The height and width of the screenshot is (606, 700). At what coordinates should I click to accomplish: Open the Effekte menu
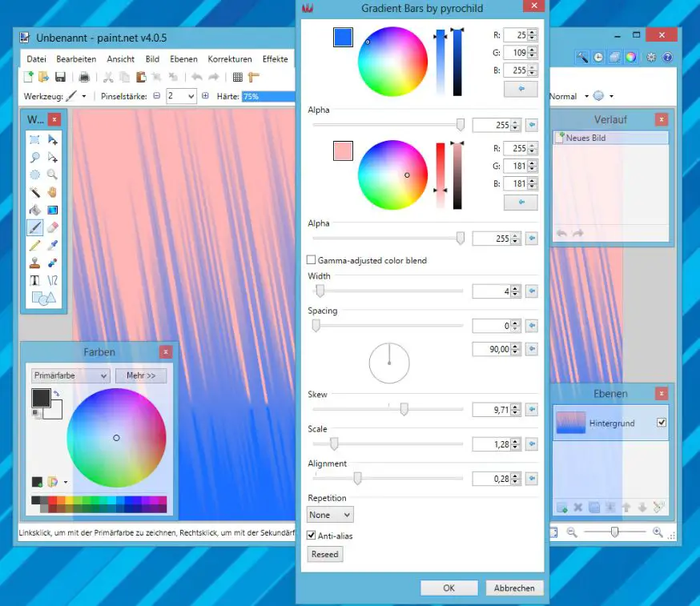pos(276,58)
